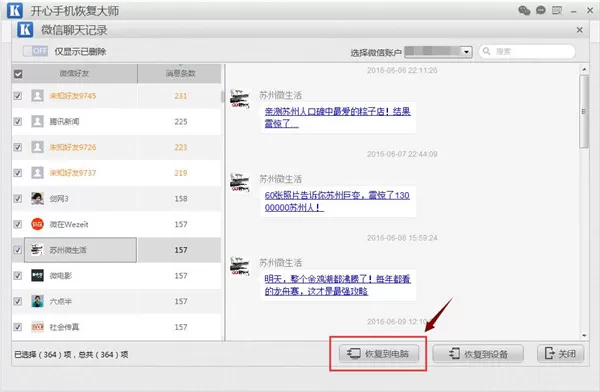The height and width of the screenshot is (392, 600).
Task: Uncheck the 六点半 checkbox
Action: point(18,301)
